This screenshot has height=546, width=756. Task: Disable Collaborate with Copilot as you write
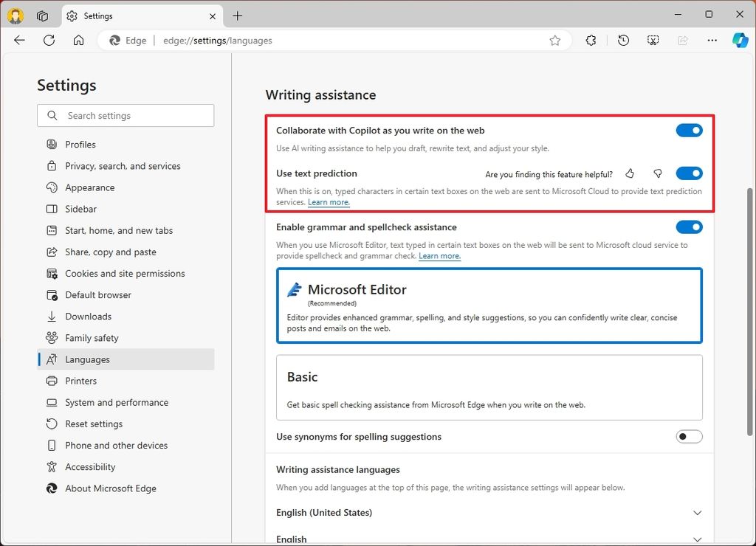click(x=688, y=130)
